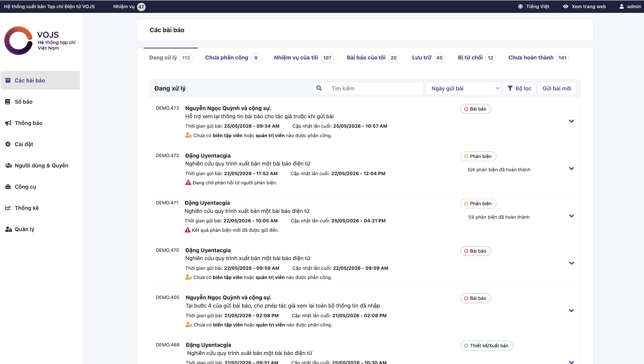The image size is (644, 364).
Task: Click the unassigned-editor icon on DEMO.405
Action: pos(189,325)
